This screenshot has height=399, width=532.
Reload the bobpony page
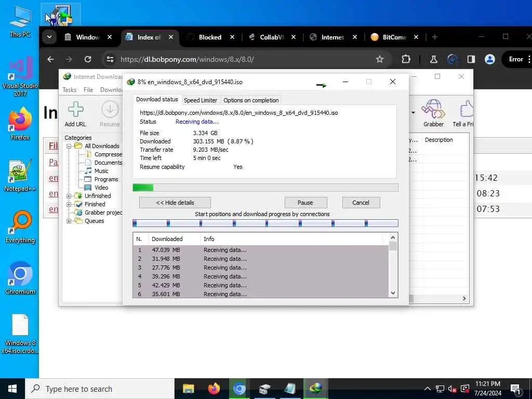[x=88, y=59]
